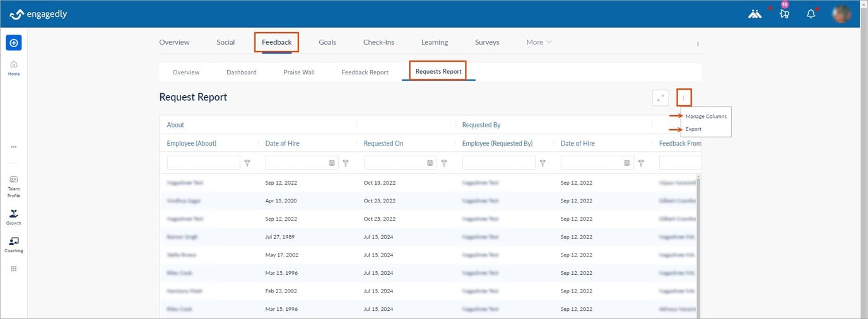The image size is (868, 319).
Task: Choose Export from the menu
Action: tap(693, 129)
